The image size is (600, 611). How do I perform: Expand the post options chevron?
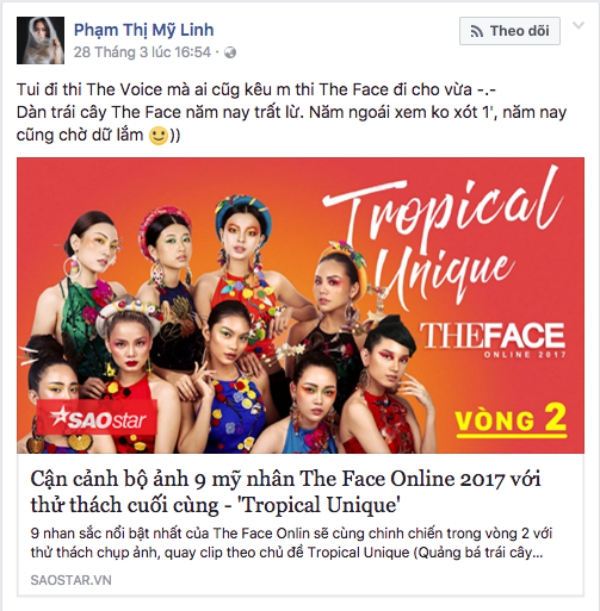point(578,25)
